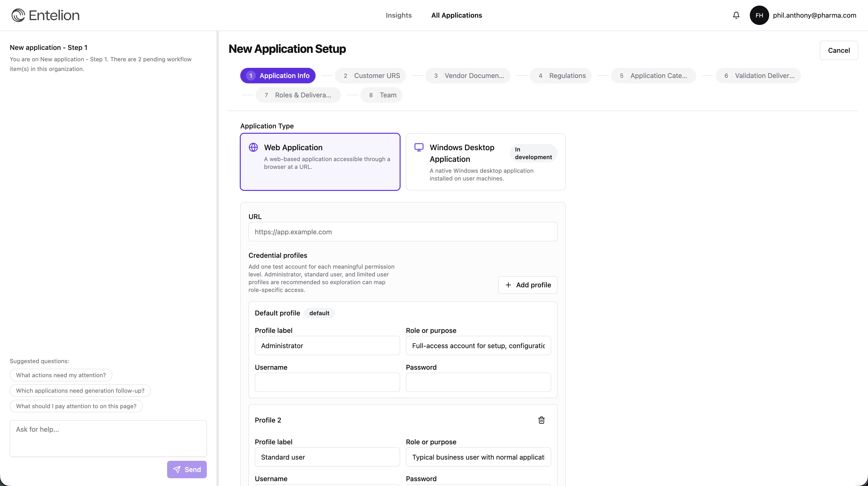The height and width of the screenshot is (486, 868).
Task: Click the 'Profile 2' heading
Action: 268,420
